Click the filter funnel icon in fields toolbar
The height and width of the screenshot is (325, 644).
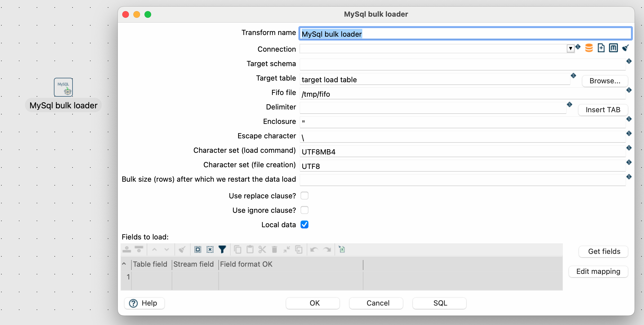pyautogui.click(x=222, y=249)
